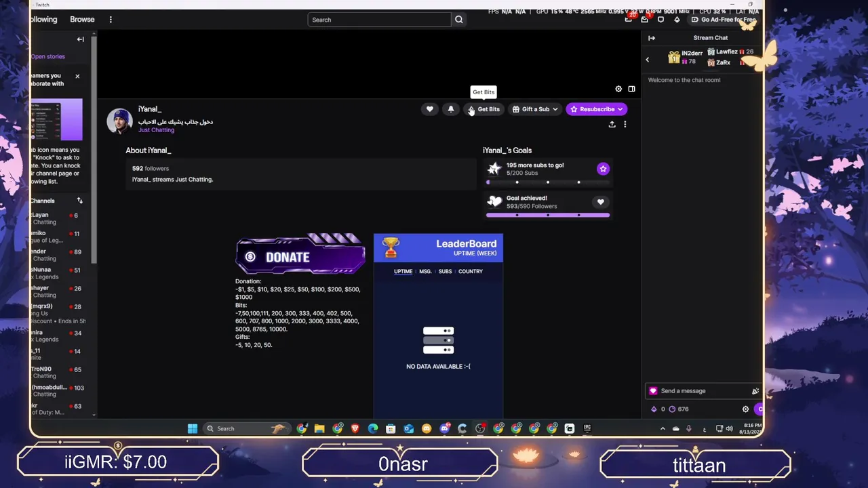
Task: Open notifications inbox with red badge 1
Action: pos(645,19)
